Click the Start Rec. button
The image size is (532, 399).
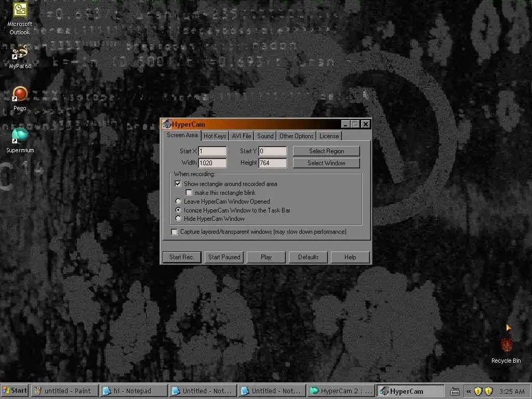[182, 257]
